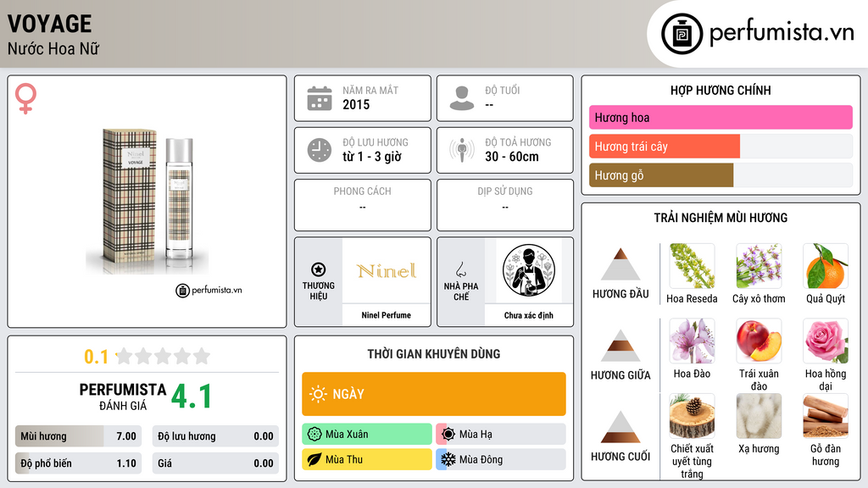Click the green 4.1 Perfumista rating
Screen dimensions: 868x488
tap(192, 396)
